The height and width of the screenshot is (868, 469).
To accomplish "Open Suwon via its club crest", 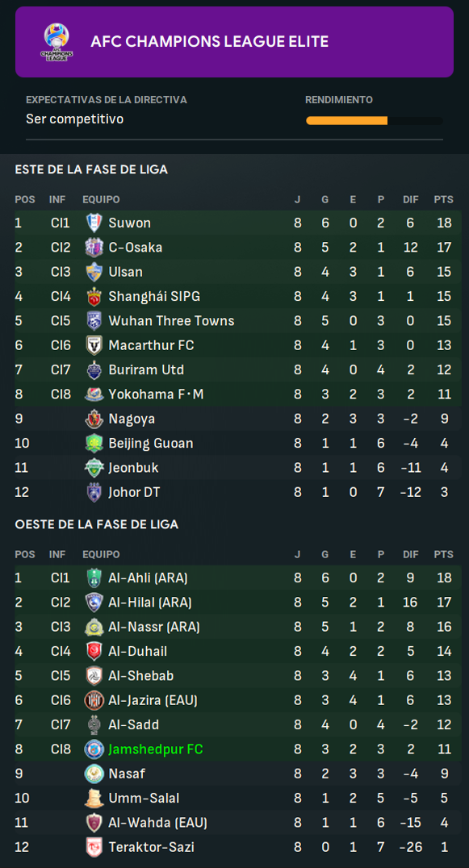I will pos(94,223).
